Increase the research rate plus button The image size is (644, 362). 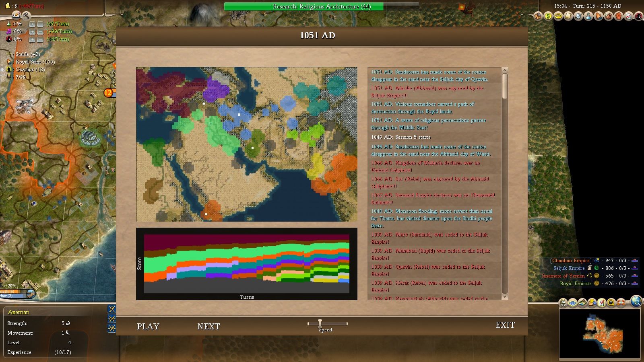[x=32, y=24]
